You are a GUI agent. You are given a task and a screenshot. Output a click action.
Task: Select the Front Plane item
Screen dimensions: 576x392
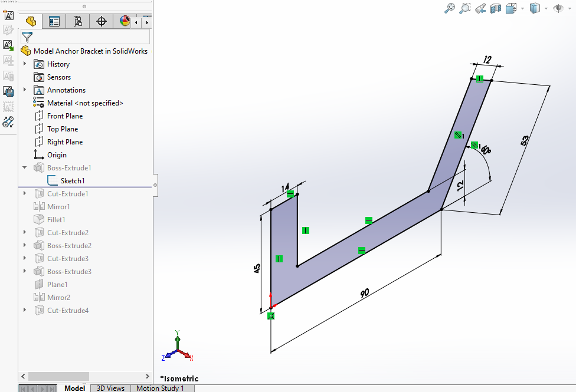point(64,116)
